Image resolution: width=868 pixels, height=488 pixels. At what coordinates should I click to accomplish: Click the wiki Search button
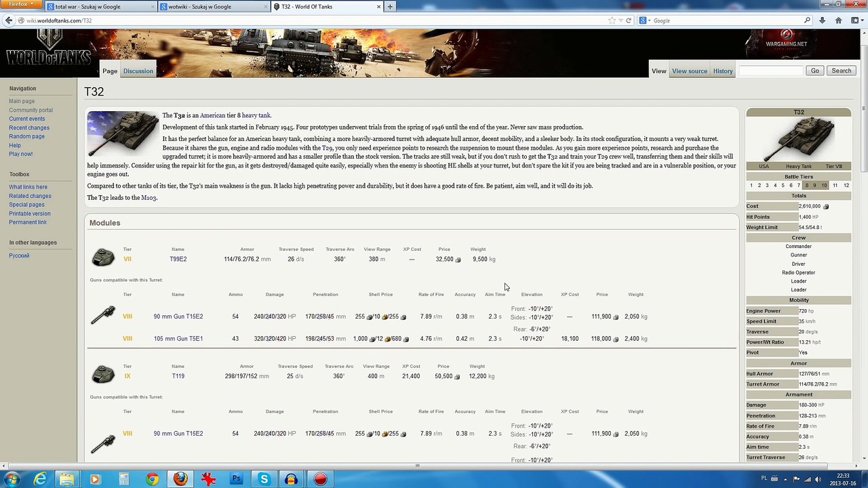pos(842,70)
